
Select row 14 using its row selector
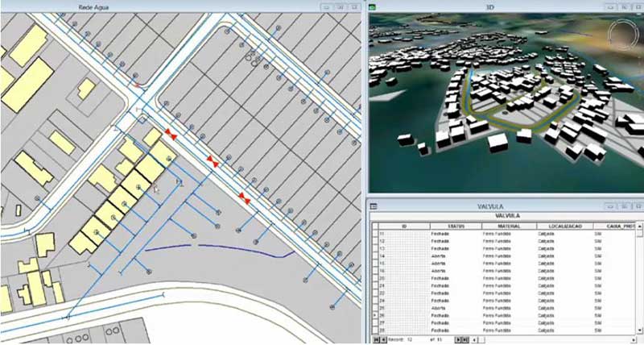coord(374,256)
